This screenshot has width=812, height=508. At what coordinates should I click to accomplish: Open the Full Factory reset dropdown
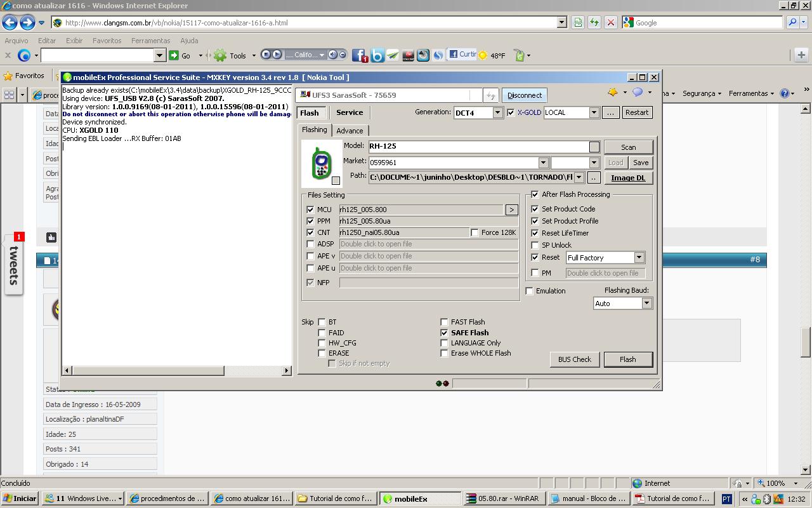[x=639, y=258]
